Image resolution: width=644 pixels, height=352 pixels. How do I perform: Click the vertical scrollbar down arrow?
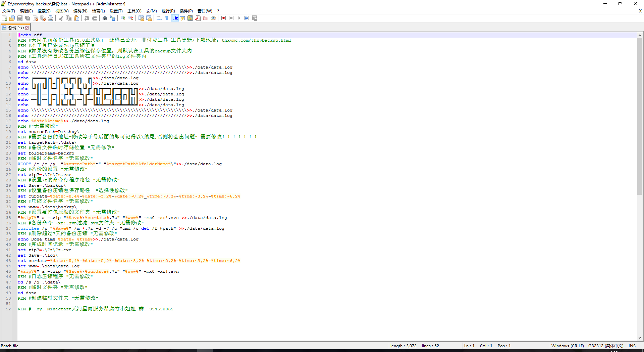click(640, 338)
